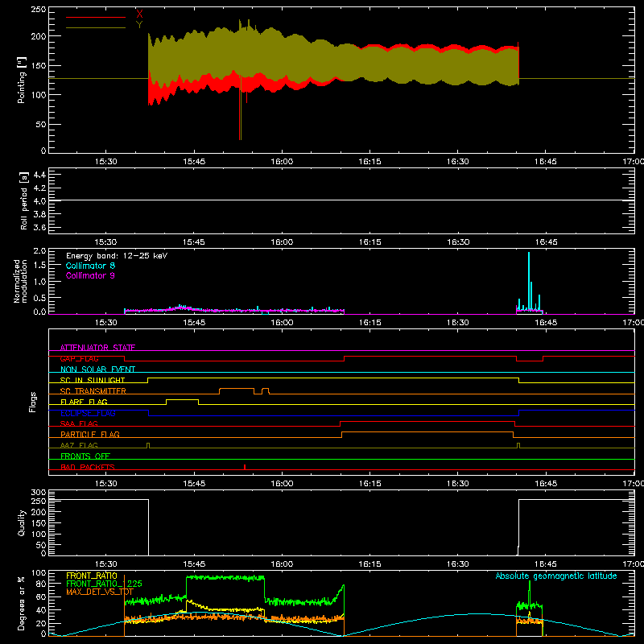644x644 pixels.
Task: Select the GAP_FLAG label
Action: point(79,358)
